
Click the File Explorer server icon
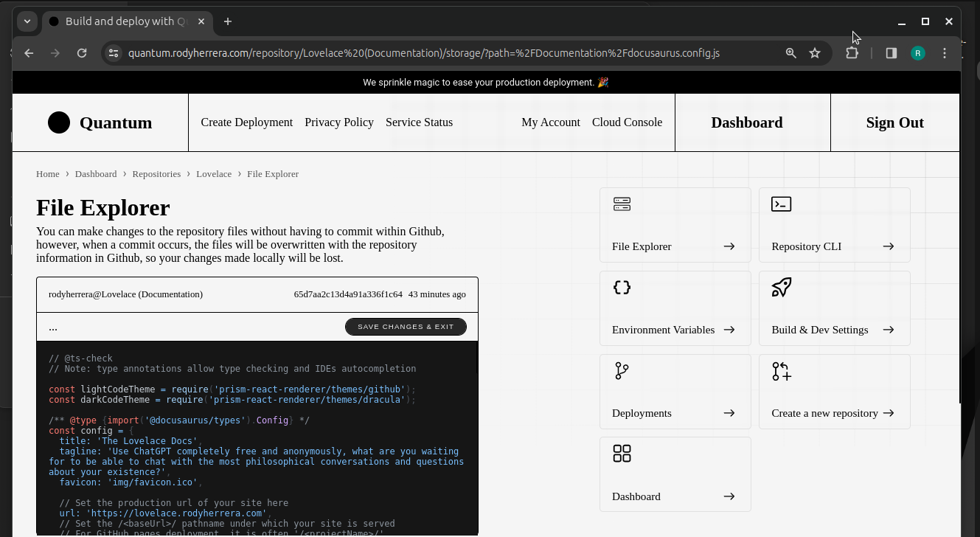(x=622, y=204)
